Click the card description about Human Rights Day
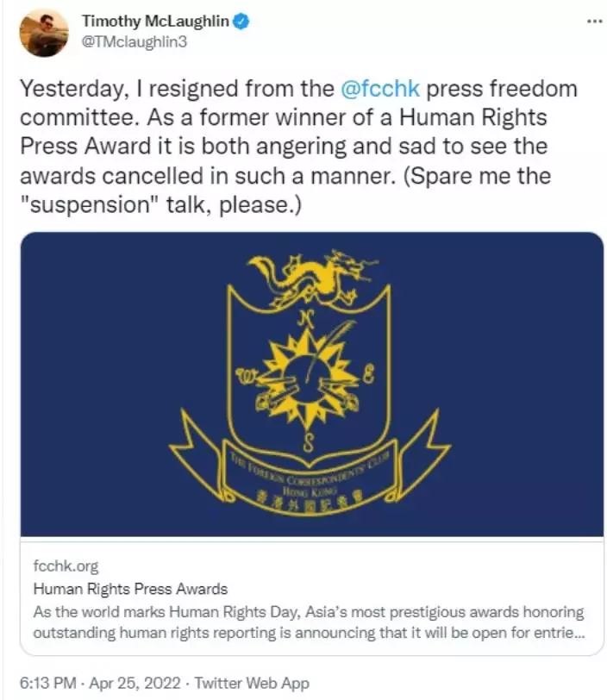 309,622
